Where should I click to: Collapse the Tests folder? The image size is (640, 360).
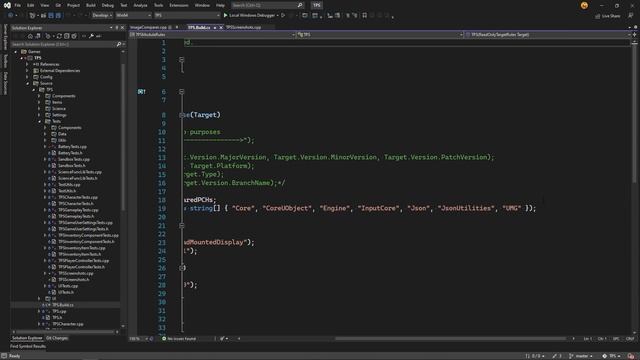pyautogui.click(x=40, y=121)
